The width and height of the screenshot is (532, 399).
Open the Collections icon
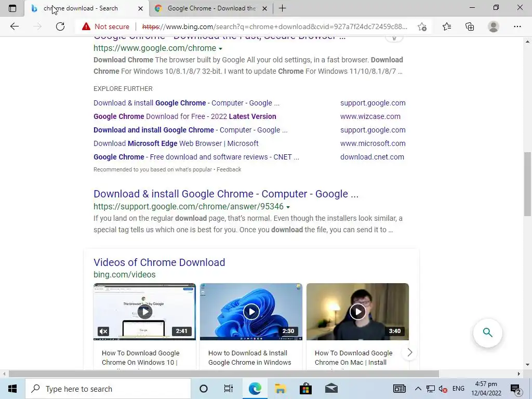[x=470, y=26]
